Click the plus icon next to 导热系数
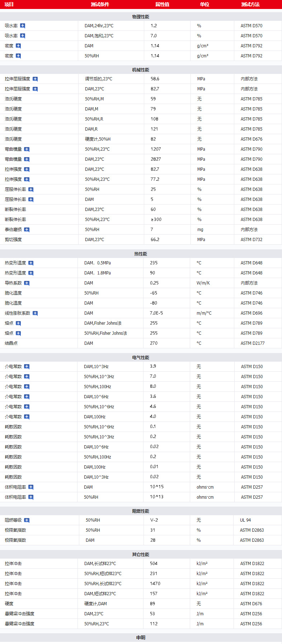Image resolution: width=282 pixels, height=644 pixels. pos(27,283)
